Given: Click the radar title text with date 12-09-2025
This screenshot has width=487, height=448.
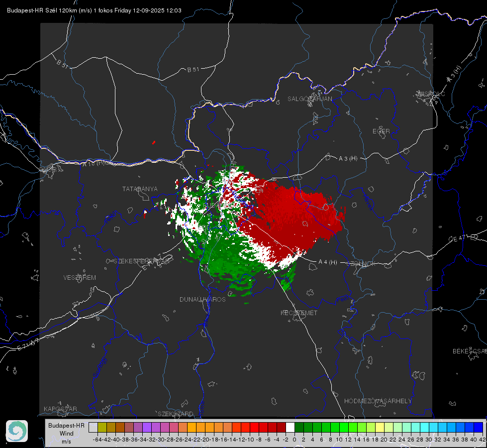Looking at the screenshot, I should pyautogui.click(x=94, y=10).
